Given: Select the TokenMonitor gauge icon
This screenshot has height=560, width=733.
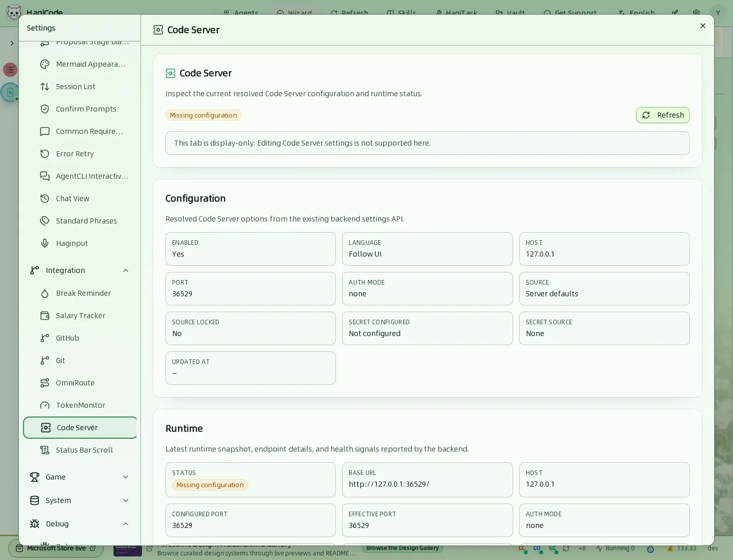Looking at the screenshot, I should click(45, 405).
